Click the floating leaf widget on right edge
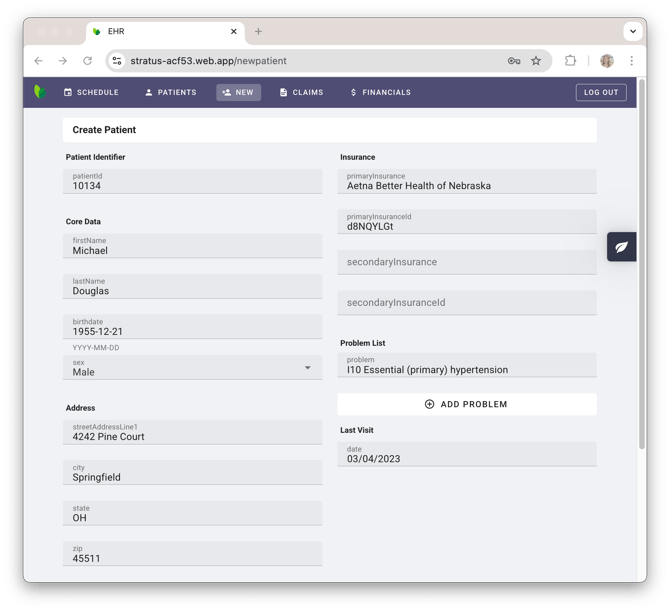Viewport: 670px width, 611px height. 621,247
